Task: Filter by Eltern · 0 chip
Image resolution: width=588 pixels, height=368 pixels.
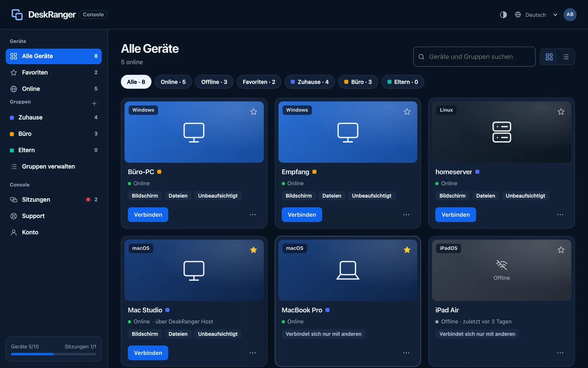Action: pos(402,82)
